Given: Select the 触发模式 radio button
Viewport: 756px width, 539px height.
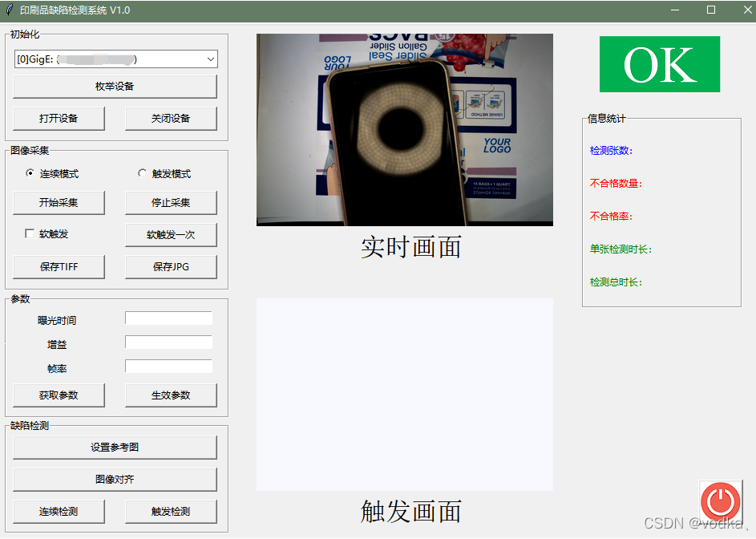Looking at the screenshot, I should pos(142,173).
